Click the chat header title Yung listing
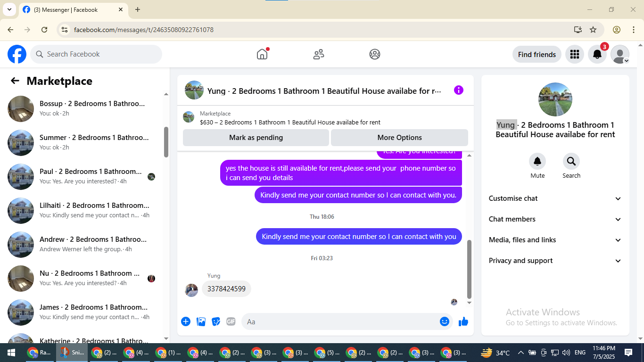This screenshot has height=362, width=644. [x=324, y=90]
